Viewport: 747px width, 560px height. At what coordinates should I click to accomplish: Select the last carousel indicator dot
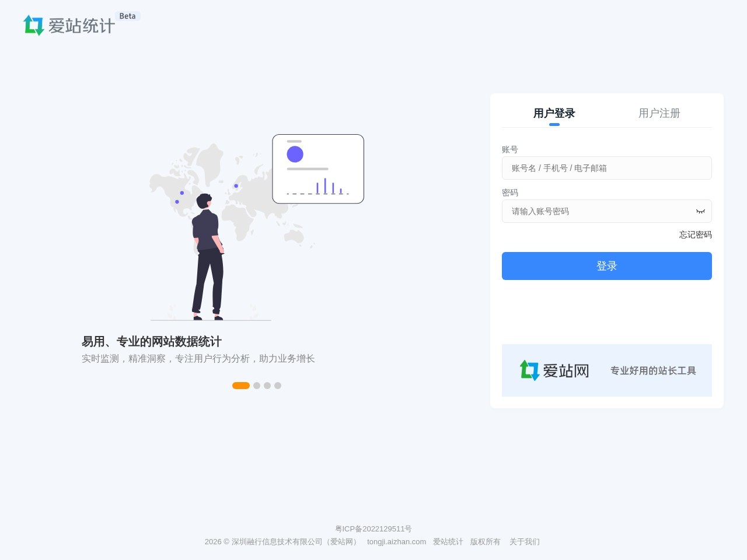[x=278, y=386]
